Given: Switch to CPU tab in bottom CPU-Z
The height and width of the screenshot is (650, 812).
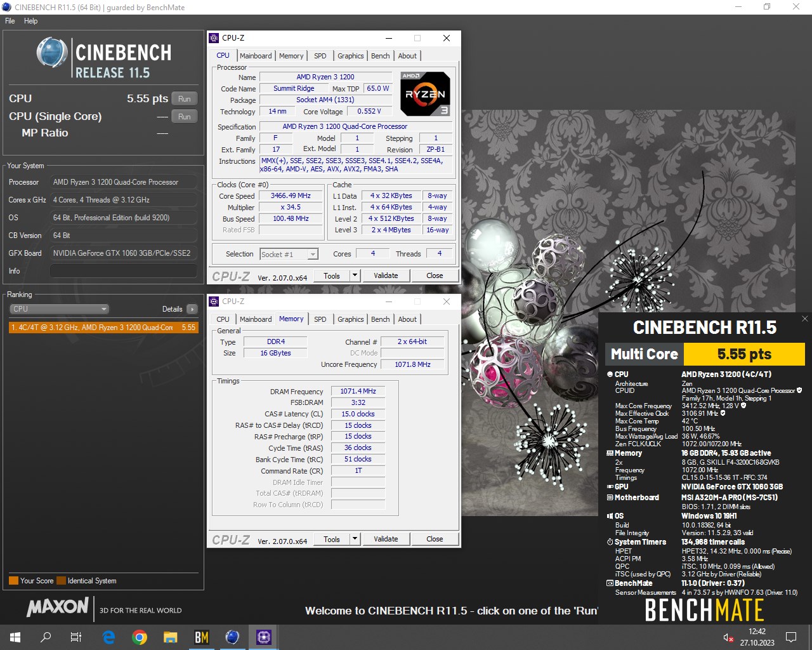Looking at the screenshot, I should [x=223, y=319].
